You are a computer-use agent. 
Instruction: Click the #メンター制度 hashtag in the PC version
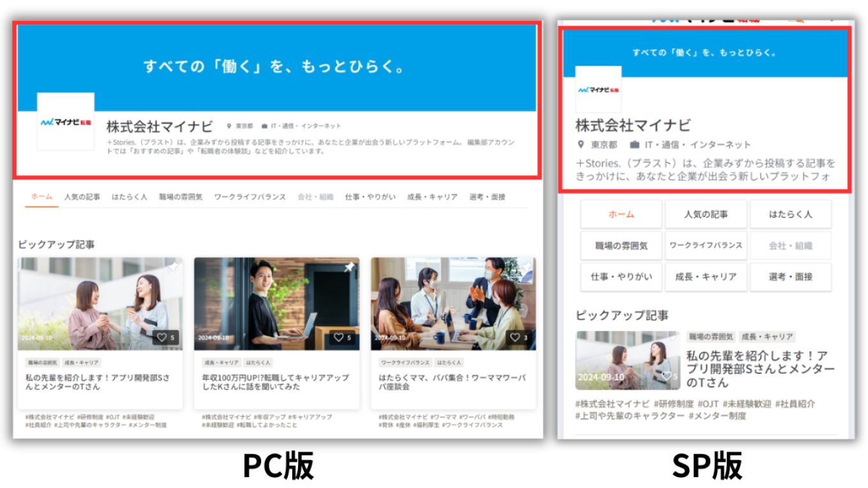[x=147, y=425]
